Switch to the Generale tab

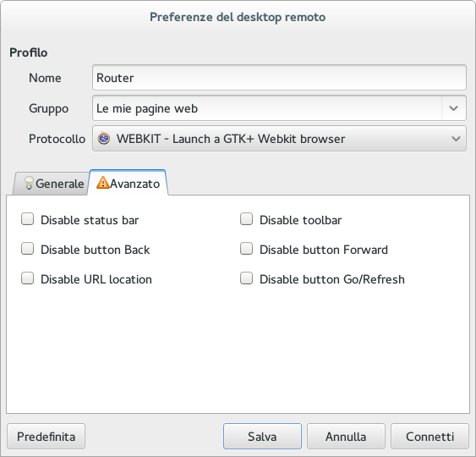[x=51, y=184]
